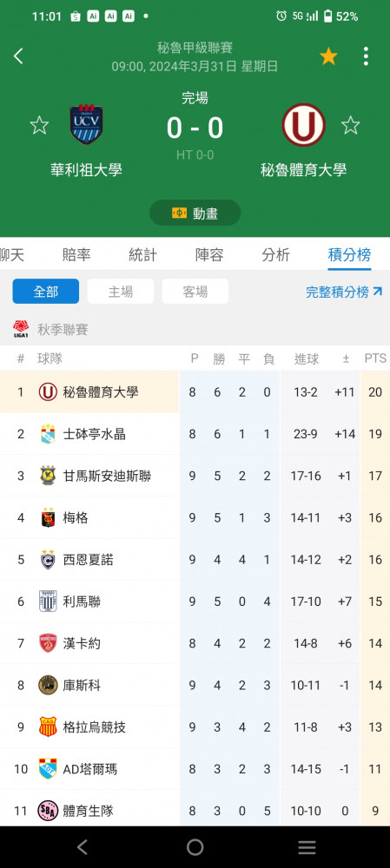Favorite away team 秘魯體育大學 with the star

351,125
